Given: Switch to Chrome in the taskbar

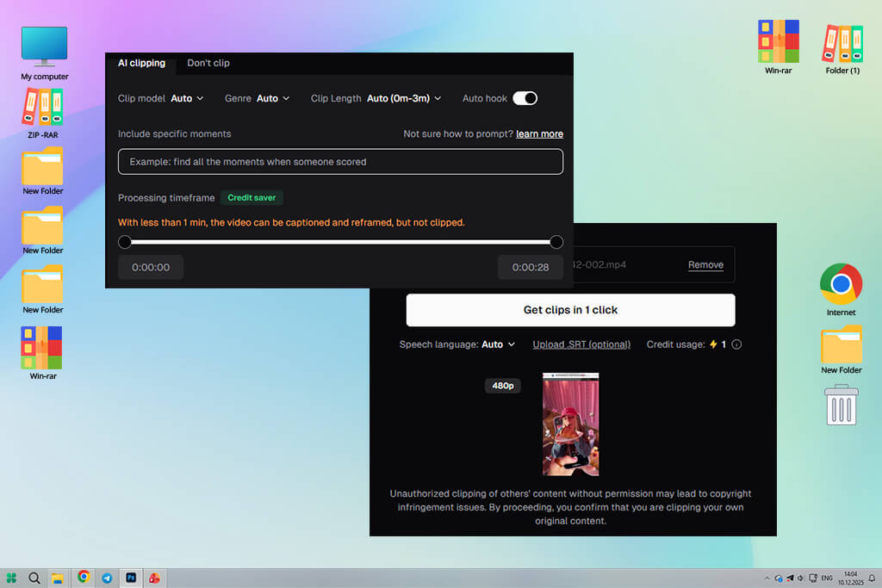Looking at the screenshot, I should point(84,577).
